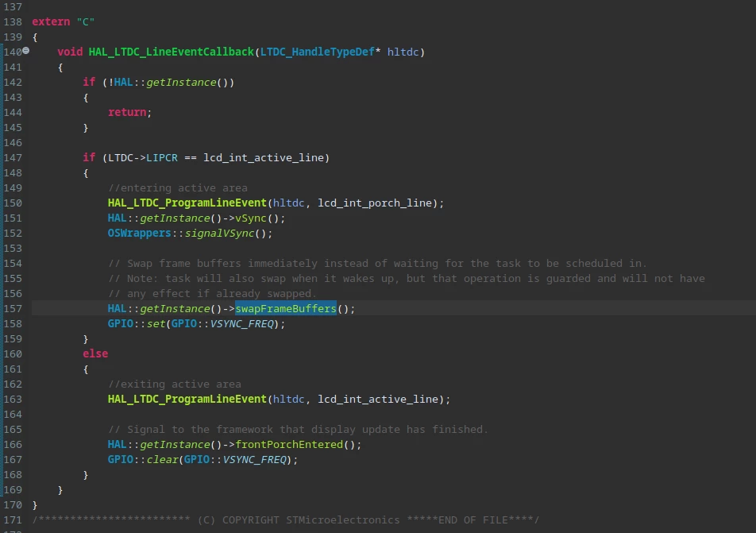Image resolution: width=756 pixels, height=533 pixels.
Task: Click OSWrappers class name on line 152
Action: (x=139, y=234)
